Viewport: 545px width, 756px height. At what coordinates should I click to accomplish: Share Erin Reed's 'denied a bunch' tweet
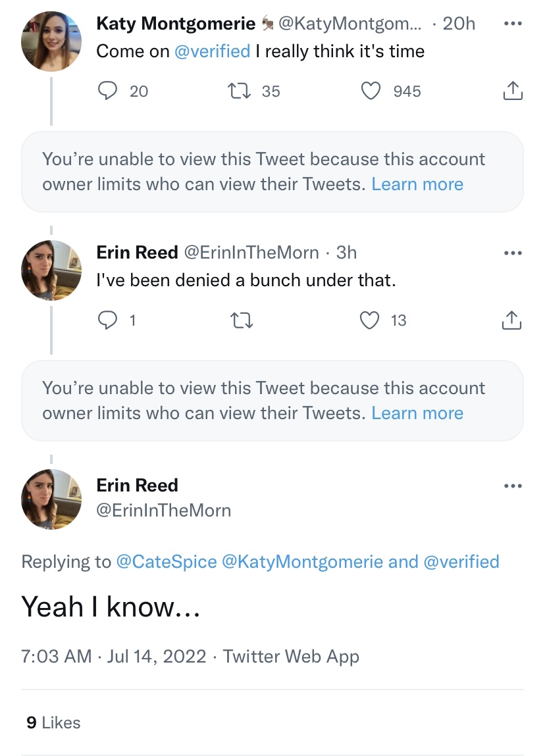pos(511,320)
